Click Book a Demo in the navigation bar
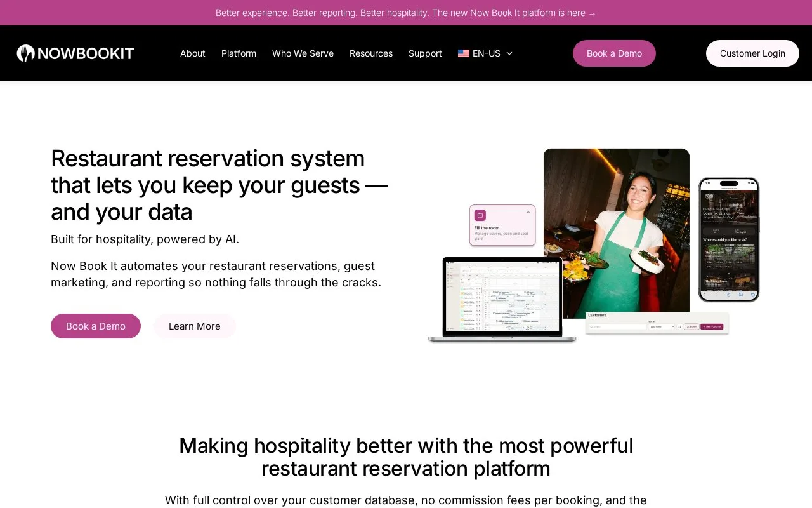812x508 pixels. pyautogui.click(x=614, y=53)
